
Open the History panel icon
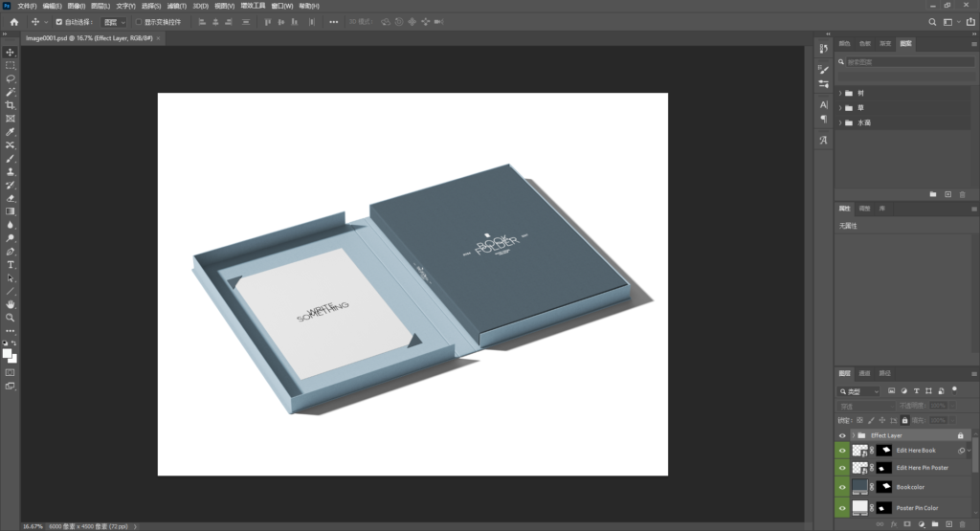click(824, 48)
